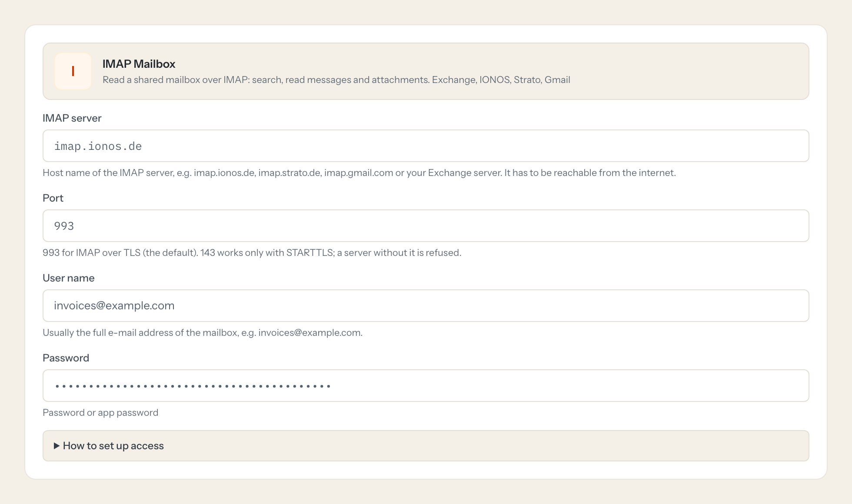The height and width of the screenshot is (504, 852).
Task: Click the "Port" label
Action: pos(53,198)
